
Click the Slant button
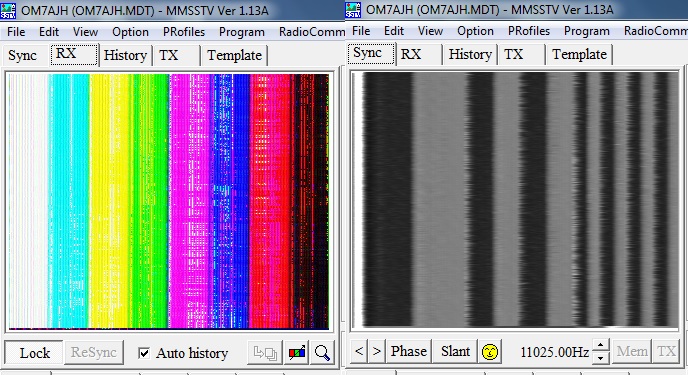(x=455, y=351)
